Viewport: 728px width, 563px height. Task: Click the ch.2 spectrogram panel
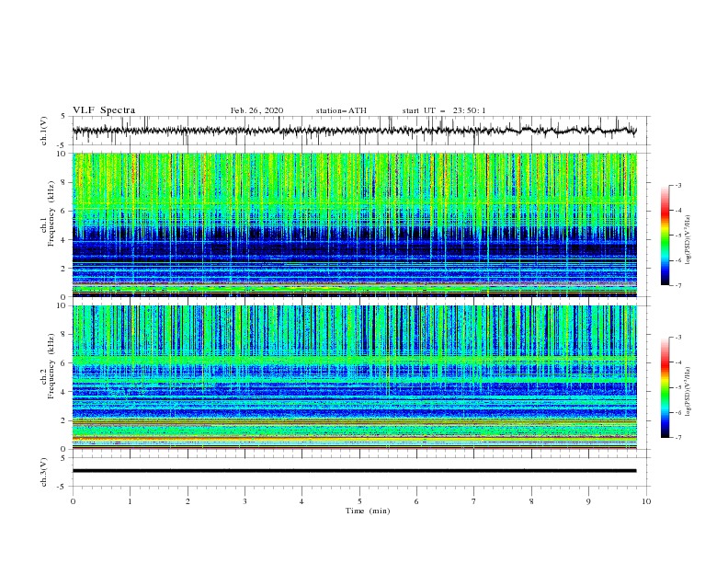(355, 377)
